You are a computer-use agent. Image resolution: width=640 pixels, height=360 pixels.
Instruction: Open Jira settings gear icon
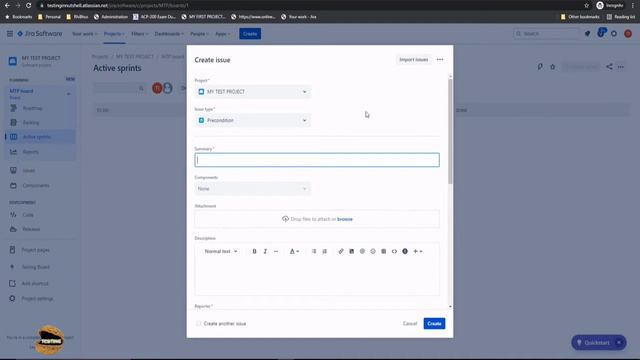coord(614,34)
